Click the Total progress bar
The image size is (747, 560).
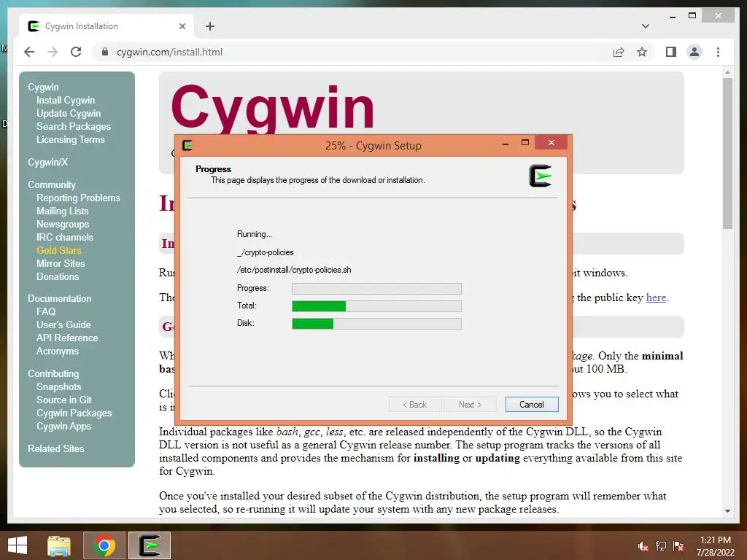(376, 306)
